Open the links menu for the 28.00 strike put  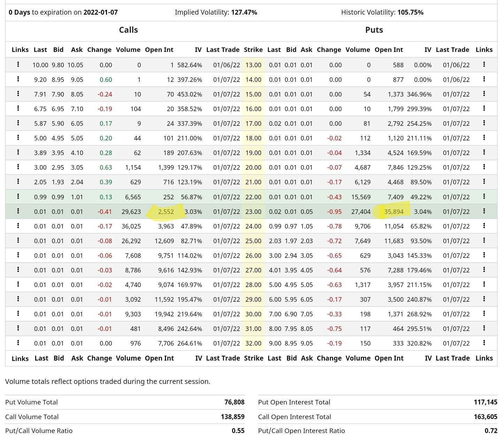click(x=484, y=285)
